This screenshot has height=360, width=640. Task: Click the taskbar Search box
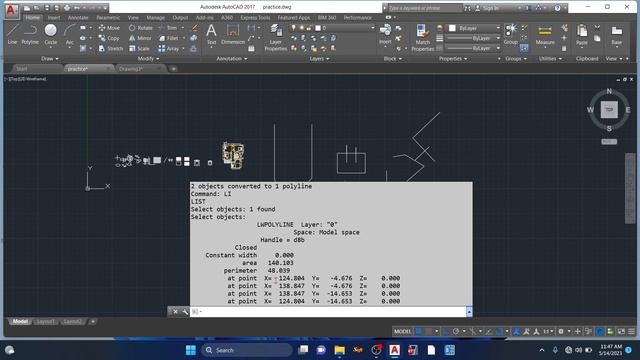(x=247, y=350)
